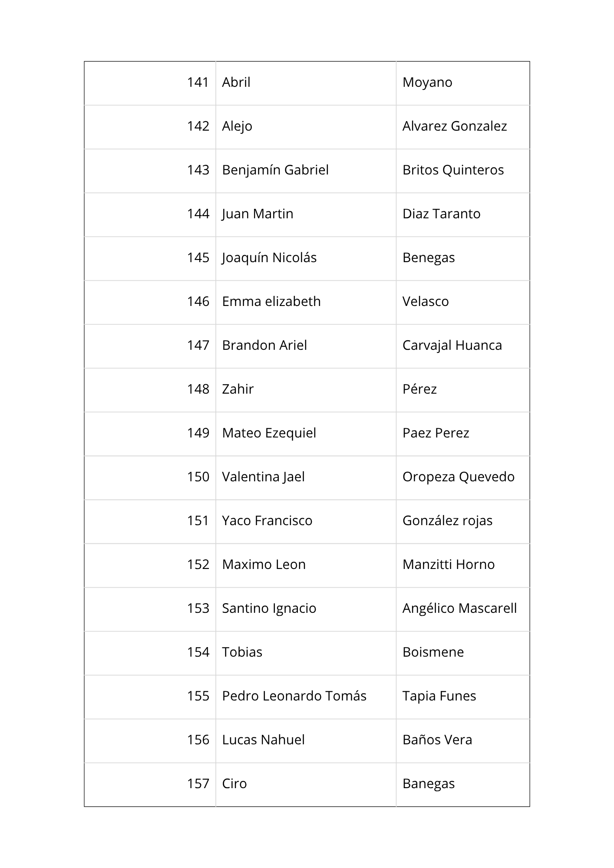The image size is (614, 868).
Task: Click the name Santino Ignacio
Action: pyautogui.click(x=269, y=608)
